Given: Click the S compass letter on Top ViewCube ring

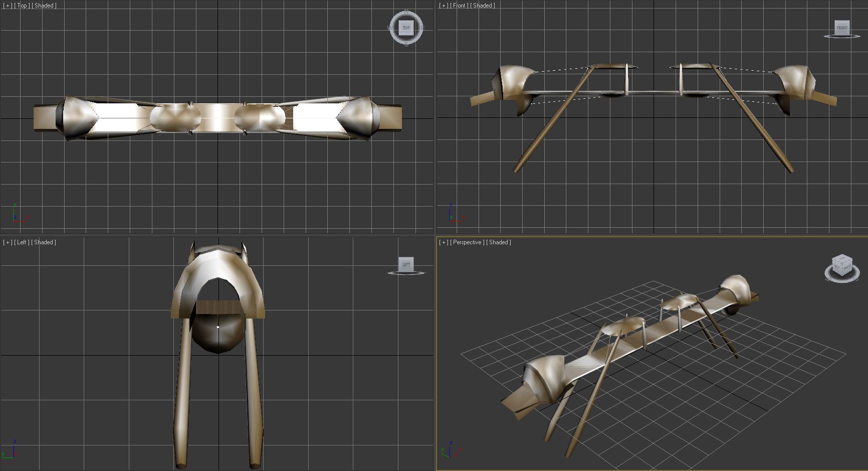Looking at the screenshot, I should [406, 44].
